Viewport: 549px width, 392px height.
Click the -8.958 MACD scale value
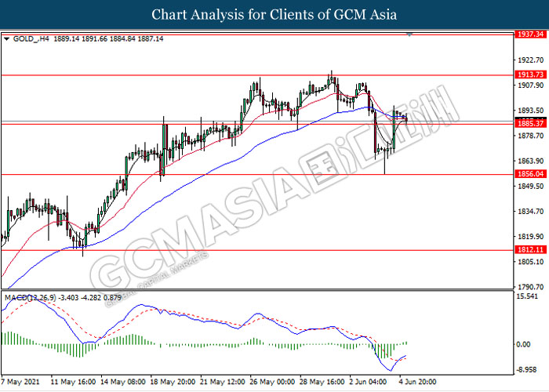point(526,370)
